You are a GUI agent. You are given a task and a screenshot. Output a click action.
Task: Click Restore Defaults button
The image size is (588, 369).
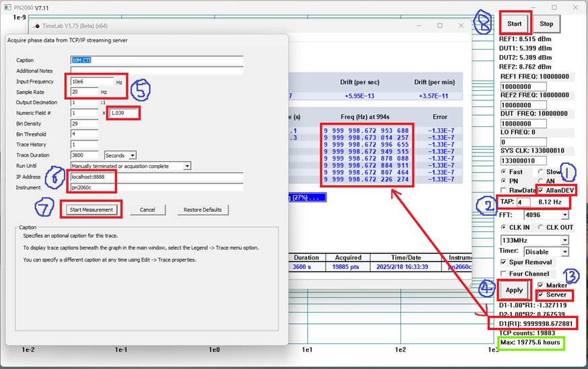(x=203, y=210)
